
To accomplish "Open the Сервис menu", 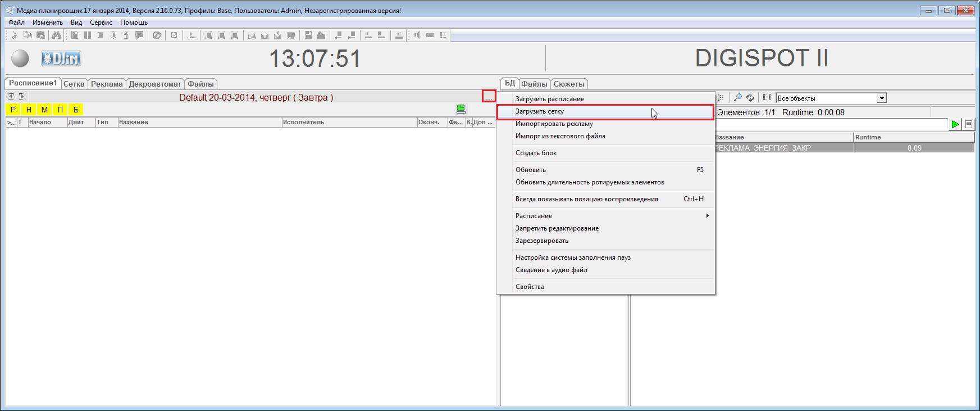I will [101, 22].
